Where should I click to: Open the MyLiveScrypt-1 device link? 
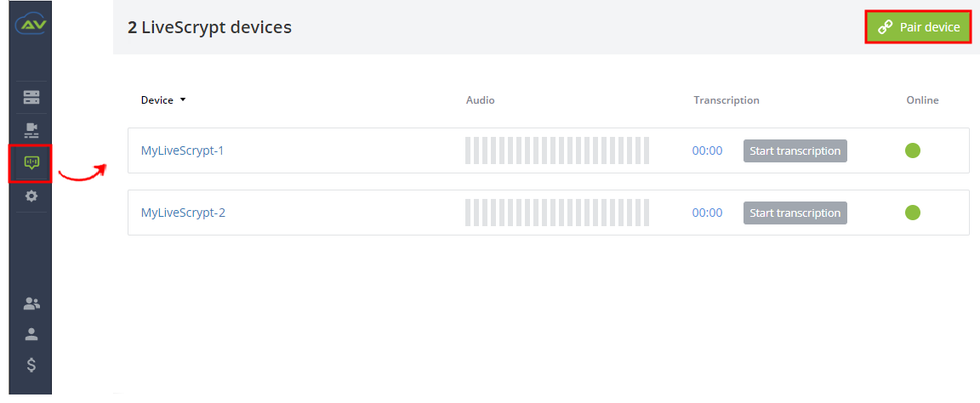click(x=183, y=150)
